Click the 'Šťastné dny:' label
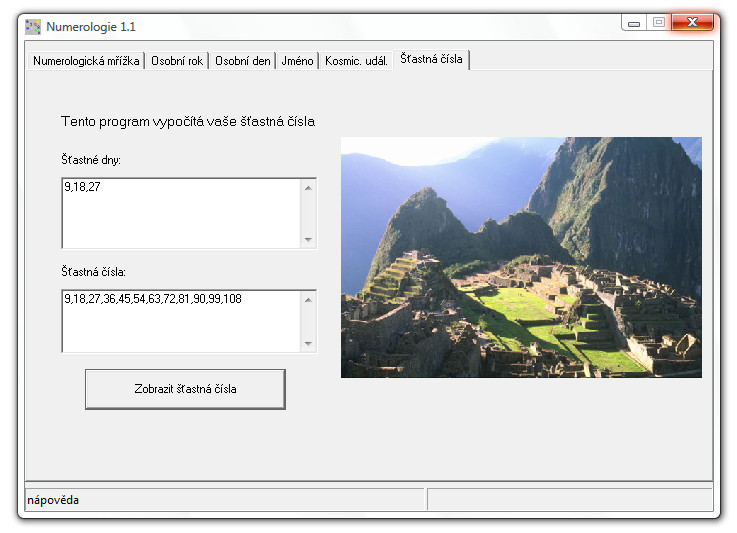 pos(91,160)
